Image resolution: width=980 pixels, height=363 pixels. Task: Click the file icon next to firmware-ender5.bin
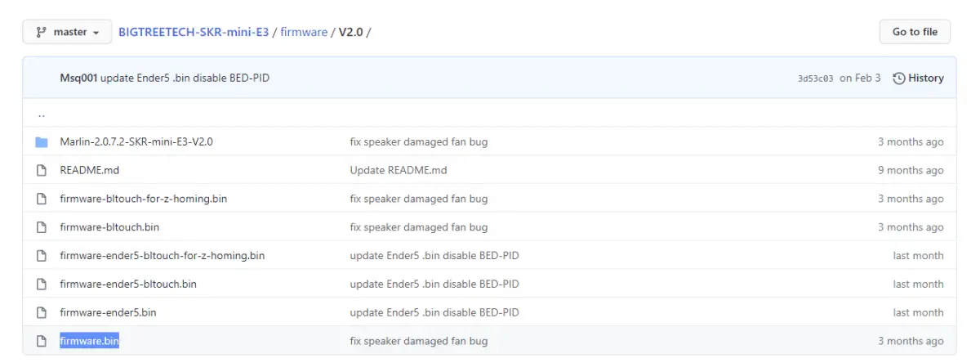[x=42, y=312]
